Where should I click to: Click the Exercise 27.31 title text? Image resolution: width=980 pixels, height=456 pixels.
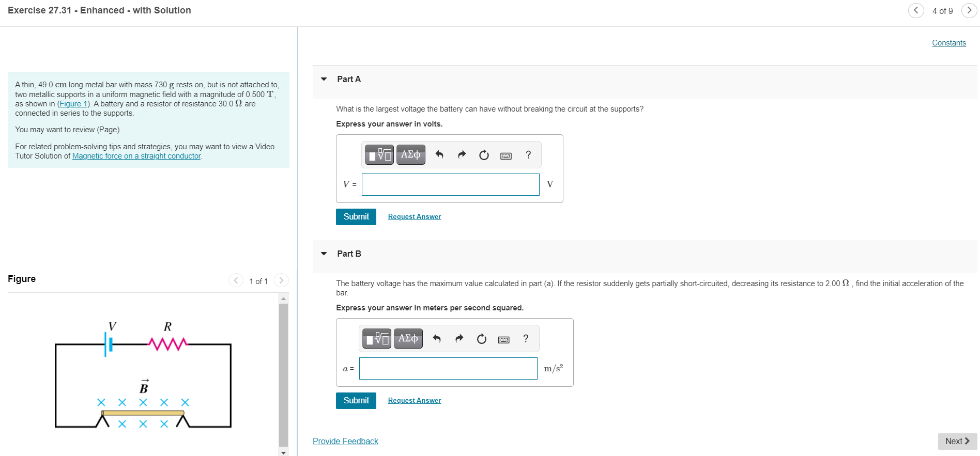(99, 10)
